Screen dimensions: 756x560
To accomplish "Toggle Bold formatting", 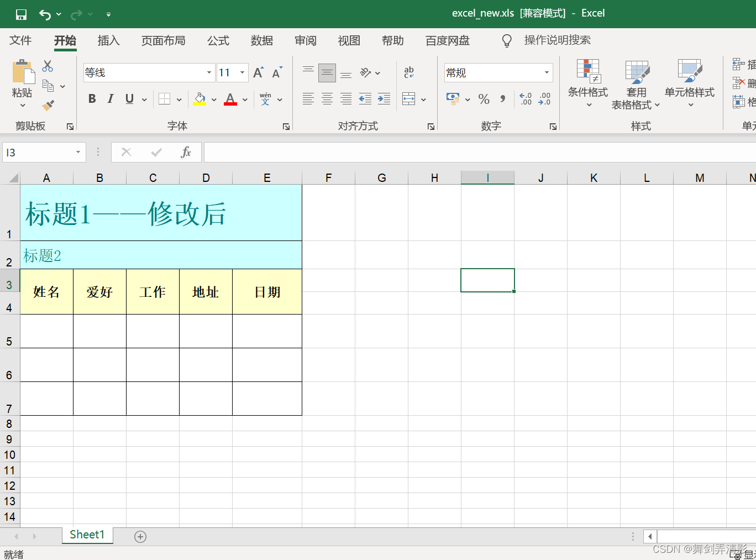I will point(92,99).
